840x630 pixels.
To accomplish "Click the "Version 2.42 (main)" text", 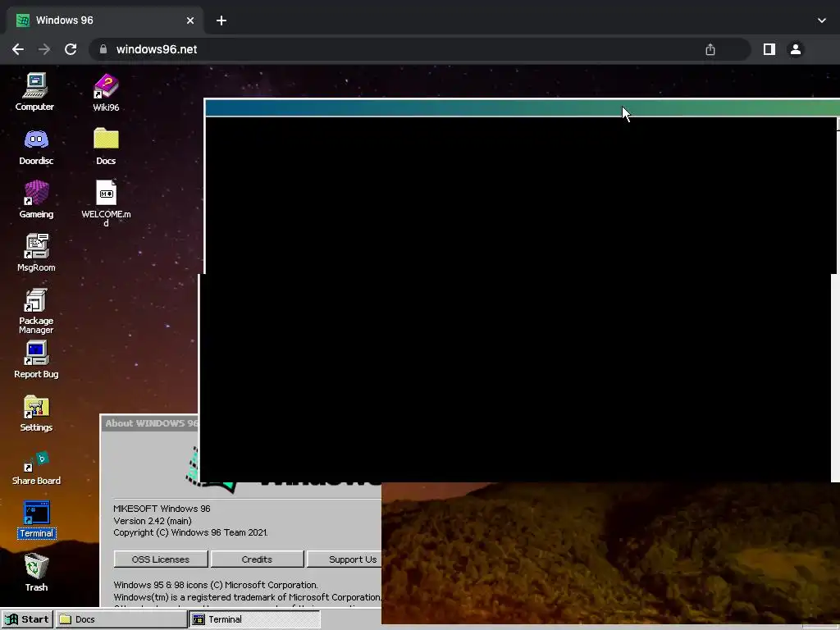I will pos(153,521).
